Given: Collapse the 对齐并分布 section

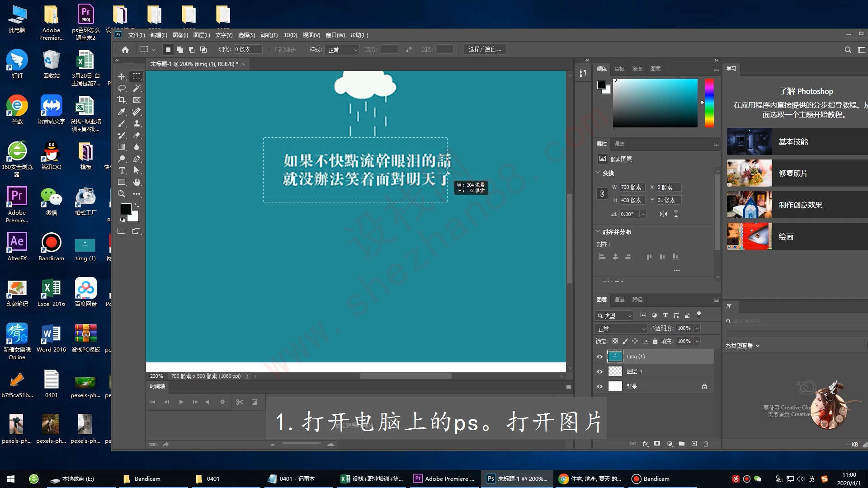Looking at the screenshot, I should point(598,231).
